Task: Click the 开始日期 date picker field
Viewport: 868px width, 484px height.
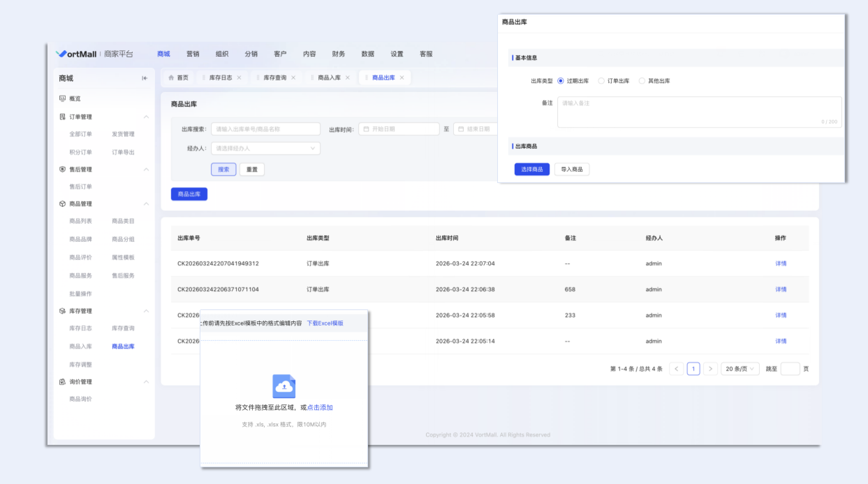Action: 399,129
